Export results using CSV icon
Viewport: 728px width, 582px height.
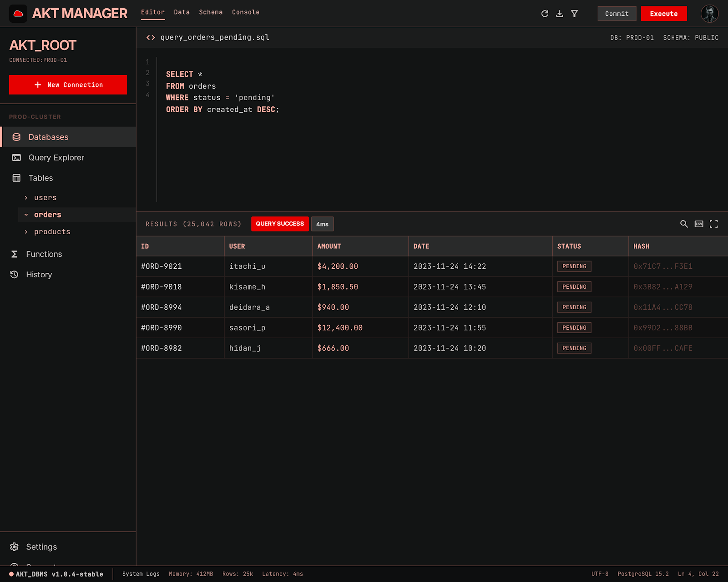click(x=699, y=224)
